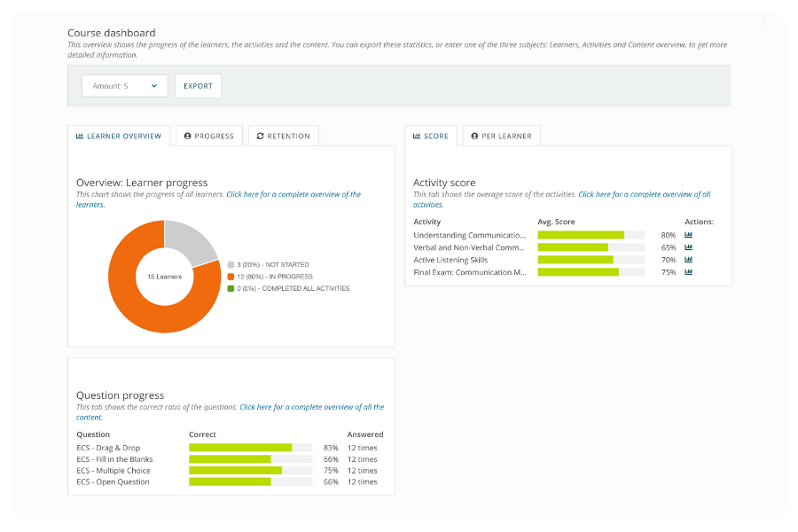Click the gray Not Started legend swatch
Image resolution: width=798 pixels, height=532 pixels.
click(x=231, y=264)
